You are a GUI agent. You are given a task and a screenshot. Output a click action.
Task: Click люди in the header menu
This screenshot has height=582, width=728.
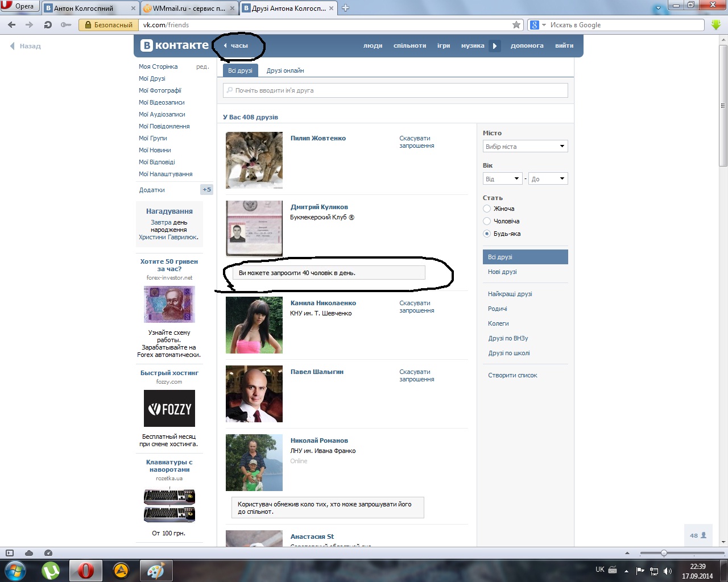(373, 45)
